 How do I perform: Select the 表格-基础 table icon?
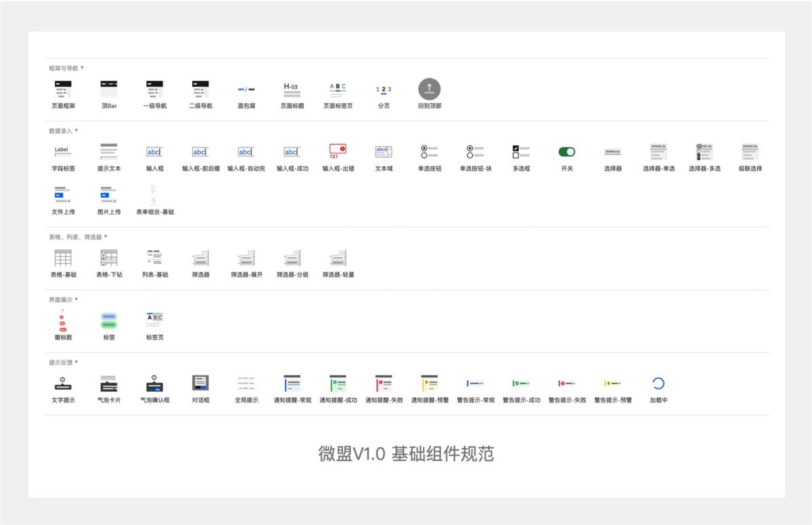pyautogui.click(x=63, y=258)
